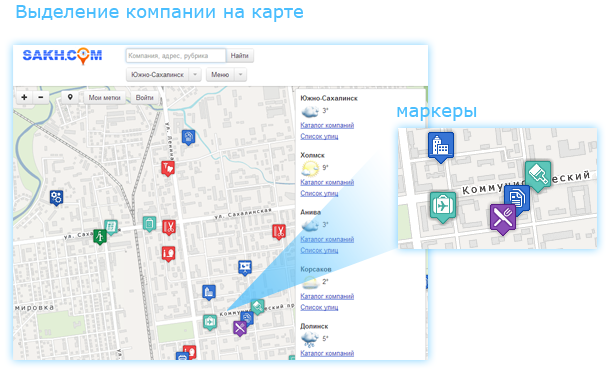Open Список улиц under Корсаков

(x=319, y=307)
